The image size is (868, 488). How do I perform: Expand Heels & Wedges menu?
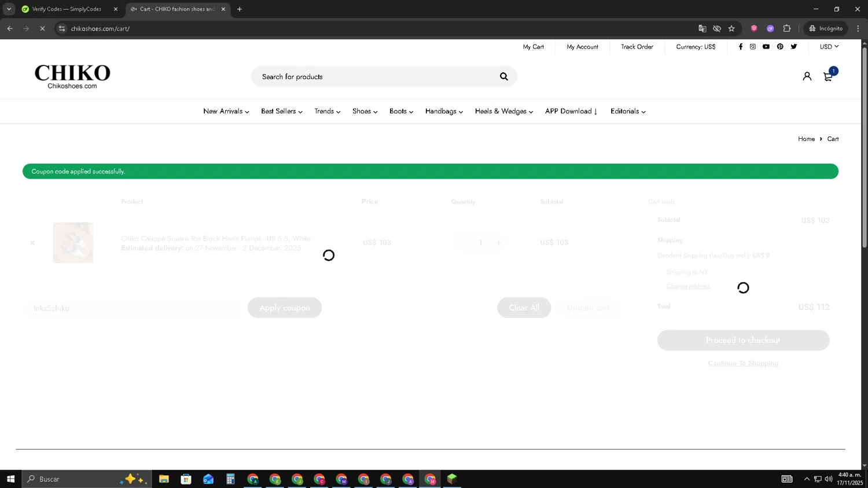(504, 111)
